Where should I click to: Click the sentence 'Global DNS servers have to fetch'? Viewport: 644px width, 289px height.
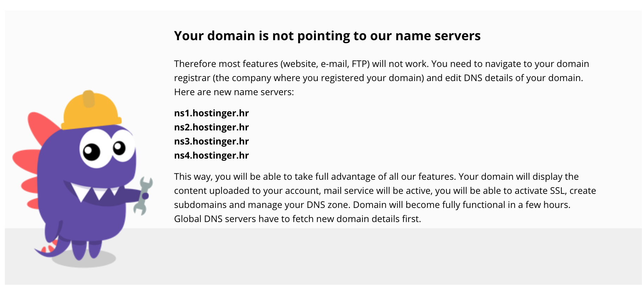tap(297, 219)
